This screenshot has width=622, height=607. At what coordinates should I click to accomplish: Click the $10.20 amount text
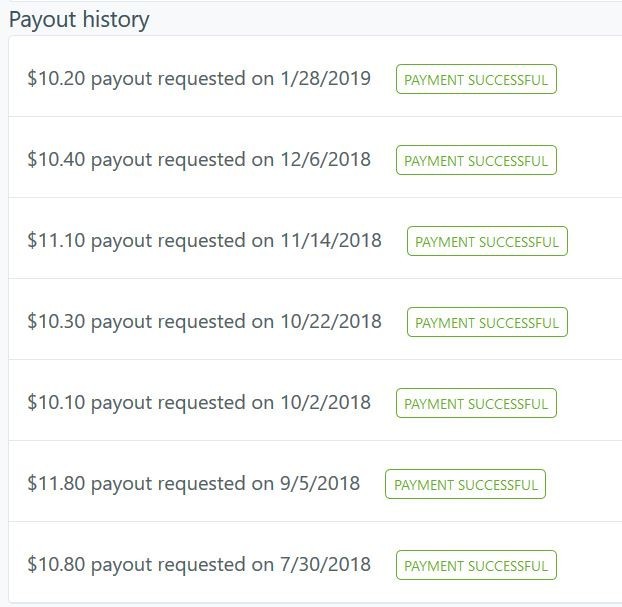(56, 78)
